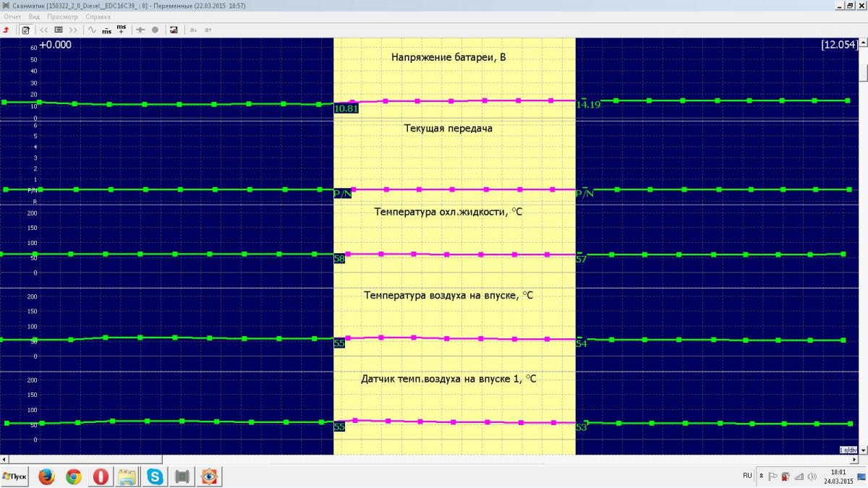Viewport: 868px width, 488px height.
Task: Toggle the edit notes toolbar button
Action: point(26,30)
